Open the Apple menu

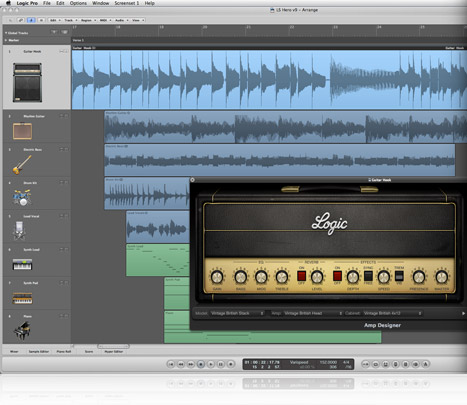coord(8,3)
